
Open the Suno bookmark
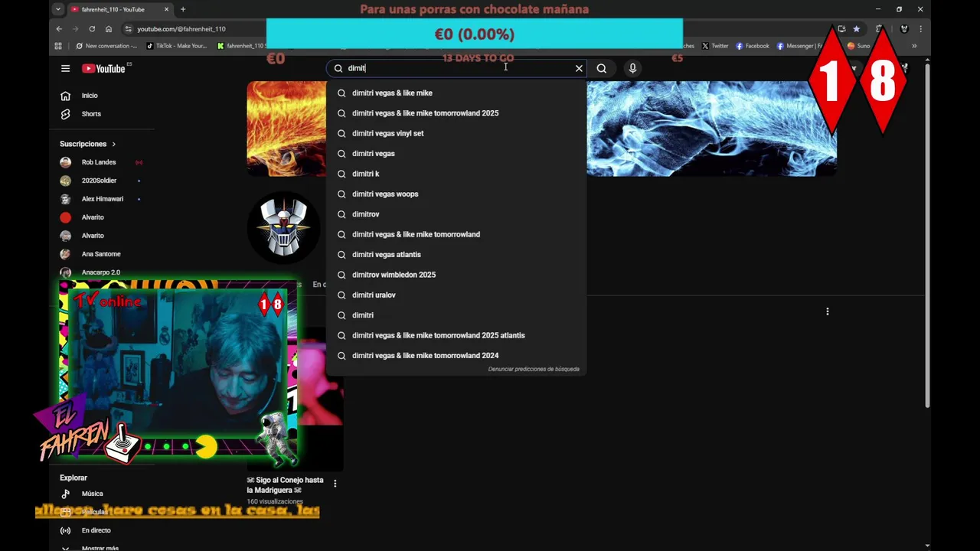(858, 46)
